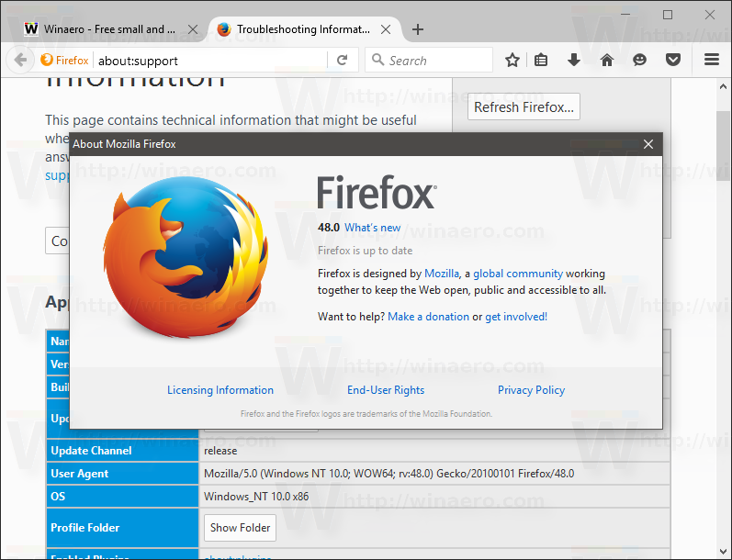Image resolution: width=732 pixels, height=560 pixels.
Task: Open the get involved link
Action: tap(516, 317)
